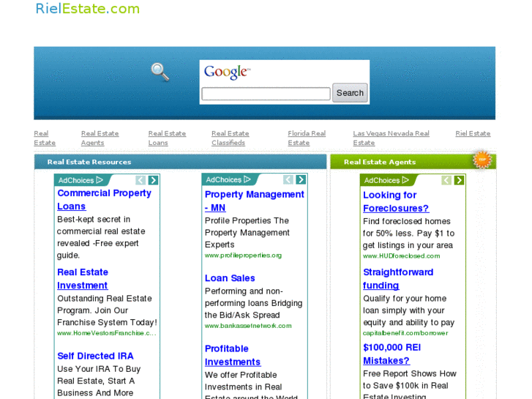
Task: Click next arrow in Looking for Foreclosures ad block
Action: tap(459, 180)
